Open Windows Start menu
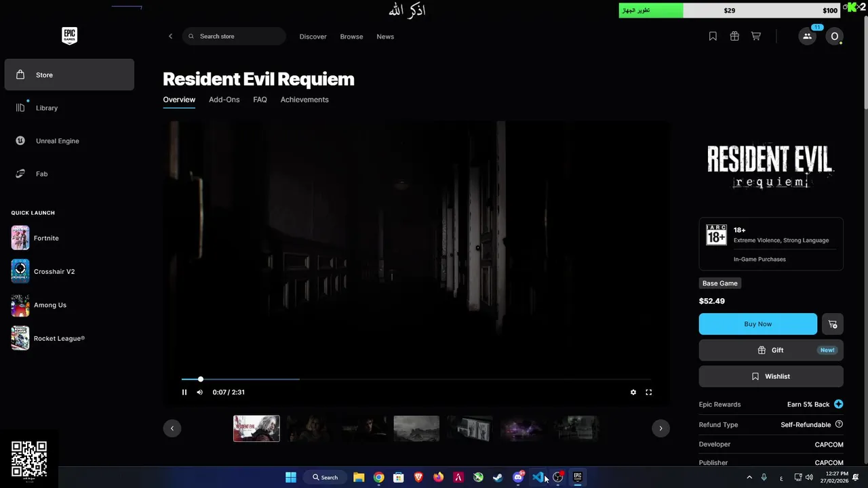Viewport: 868px width, 488px height. point(291,477)
